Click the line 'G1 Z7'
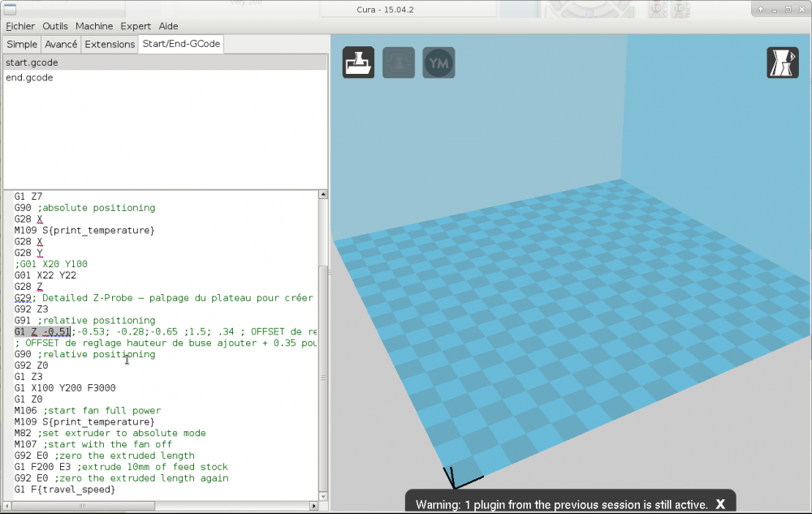 point(28,197)
